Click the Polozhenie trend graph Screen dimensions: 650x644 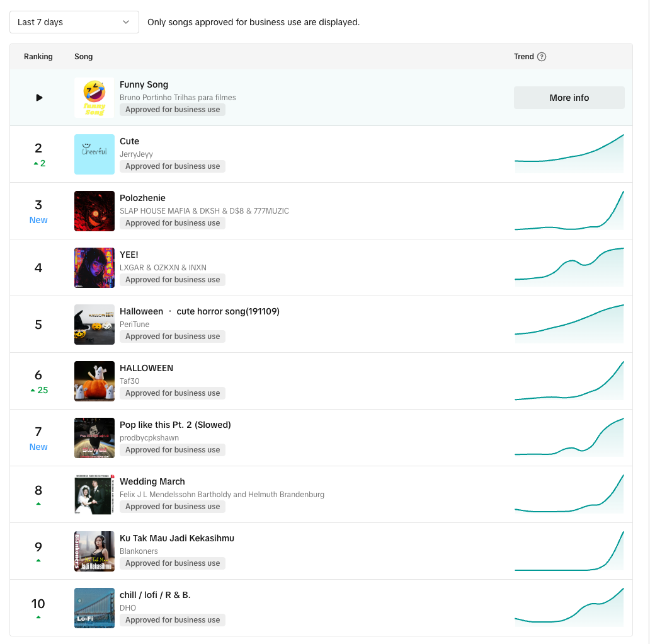569,211
